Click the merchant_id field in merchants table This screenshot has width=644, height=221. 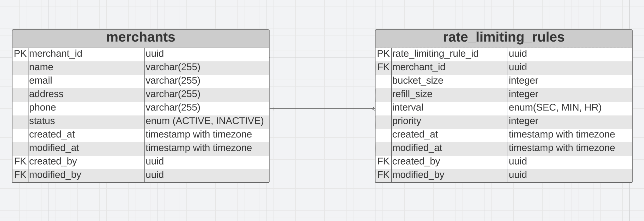(56, 54)
